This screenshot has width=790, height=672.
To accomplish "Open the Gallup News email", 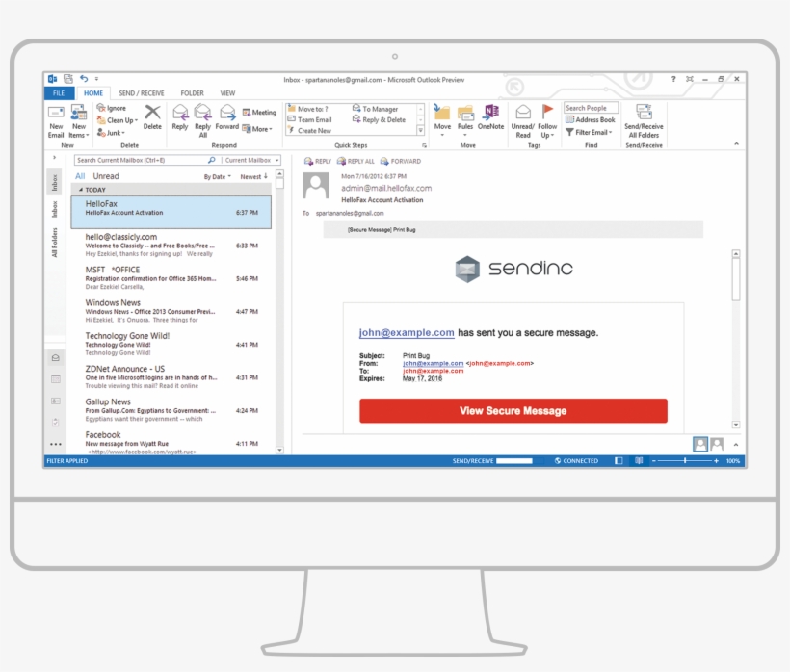I will 171,410.
